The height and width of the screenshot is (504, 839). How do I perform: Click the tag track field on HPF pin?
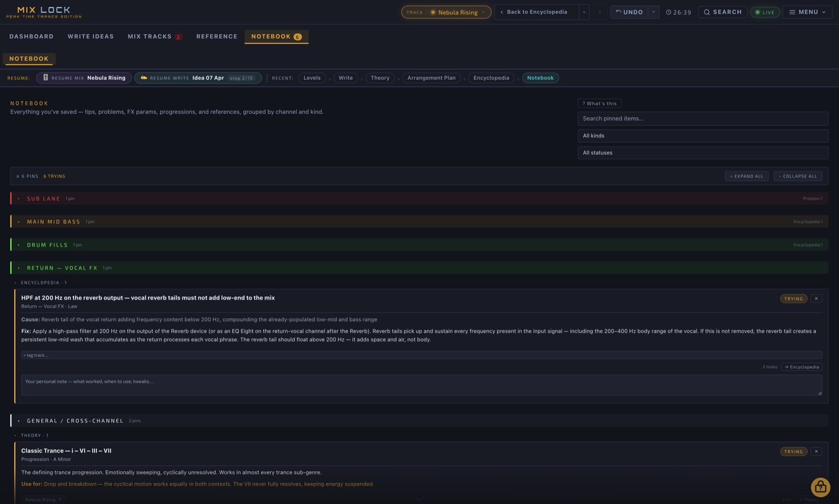(x=421, y=355)
